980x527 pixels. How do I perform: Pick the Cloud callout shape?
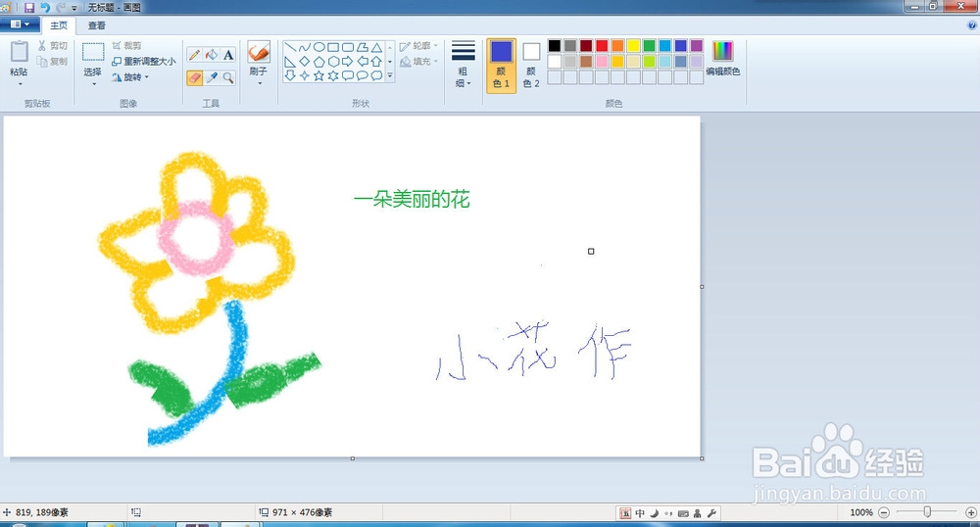point(376,75)
